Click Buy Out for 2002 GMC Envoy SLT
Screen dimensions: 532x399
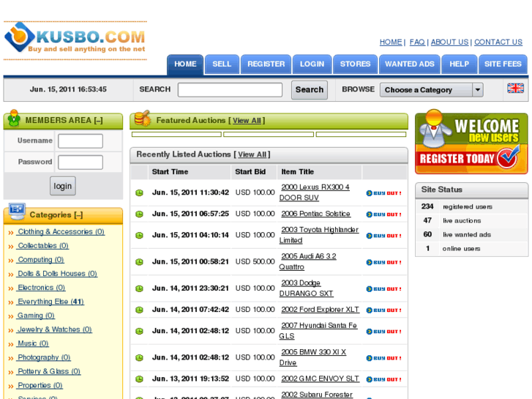coord(383,379)
